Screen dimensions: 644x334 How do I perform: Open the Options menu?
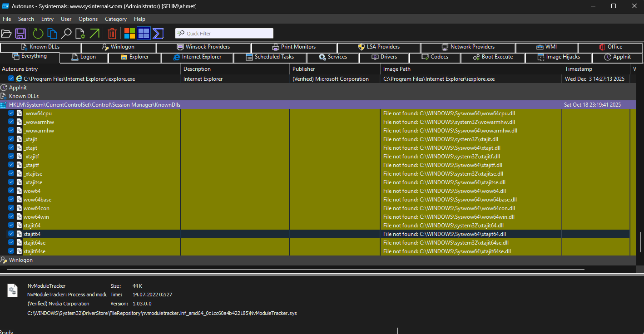(x=88, y=19)
